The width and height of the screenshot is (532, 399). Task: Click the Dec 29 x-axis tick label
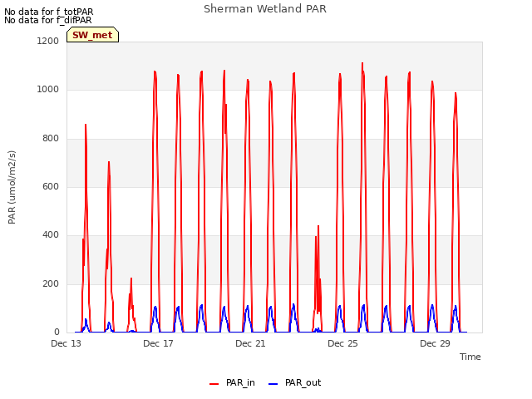[436, 343]
